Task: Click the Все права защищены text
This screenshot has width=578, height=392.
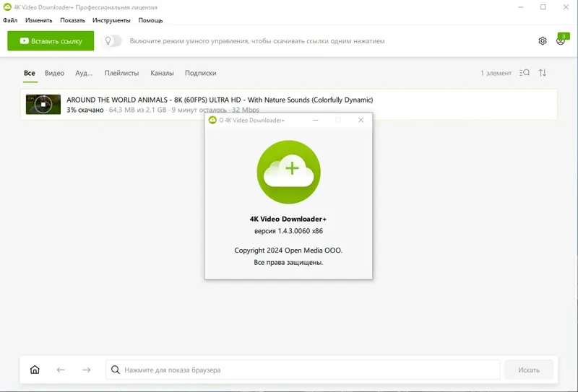Action: (x=288, y=263)
